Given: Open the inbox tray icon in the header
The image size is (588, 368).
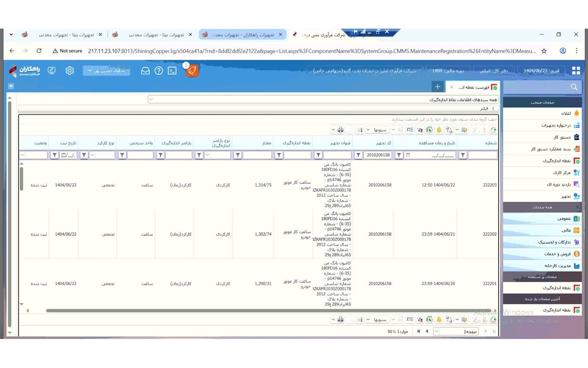Looking at the screenshot, I should click(145, 71).
